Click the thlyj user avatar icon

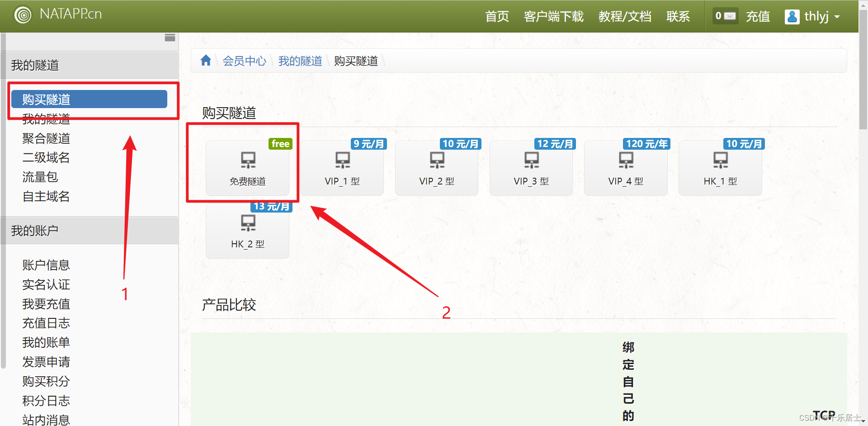(792, 17)
